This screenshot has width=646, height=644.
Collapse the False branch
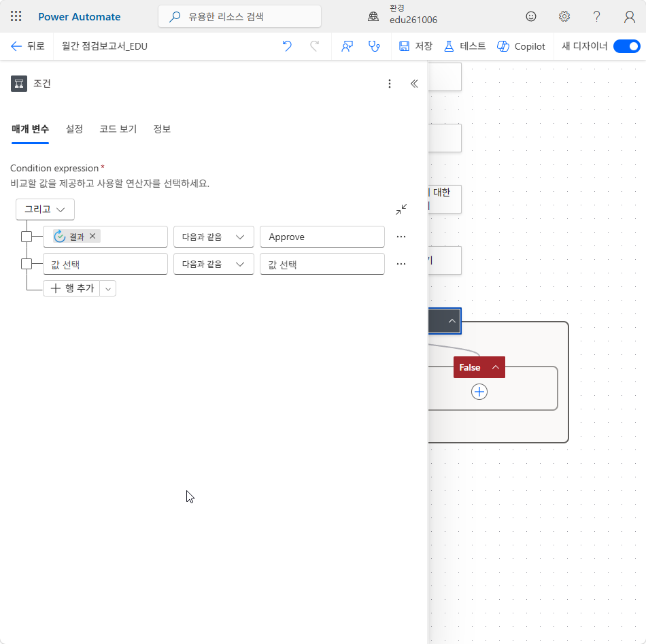(x=496, y=367)
